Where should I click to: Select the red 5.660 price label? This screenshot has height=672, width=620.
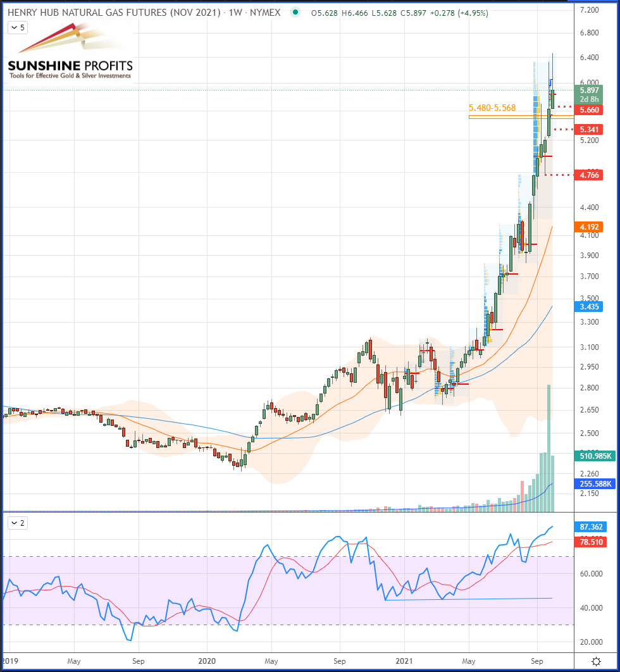[x=589, y=110]
